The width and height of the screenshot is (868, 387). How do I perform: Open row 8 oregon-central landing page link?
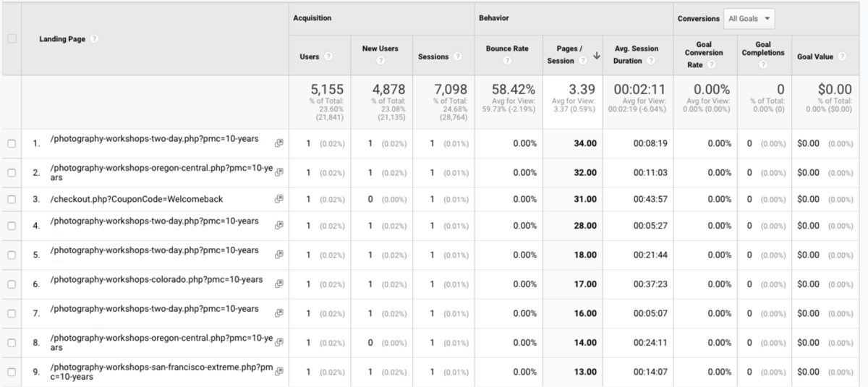click(161, 343)
